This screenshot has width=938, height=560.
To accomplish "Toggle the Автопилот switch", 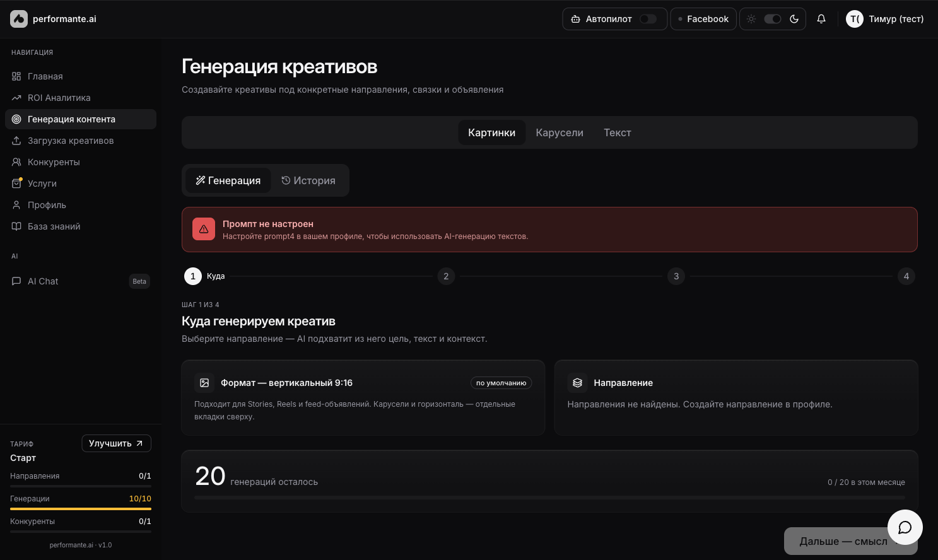I will (648, 19).
